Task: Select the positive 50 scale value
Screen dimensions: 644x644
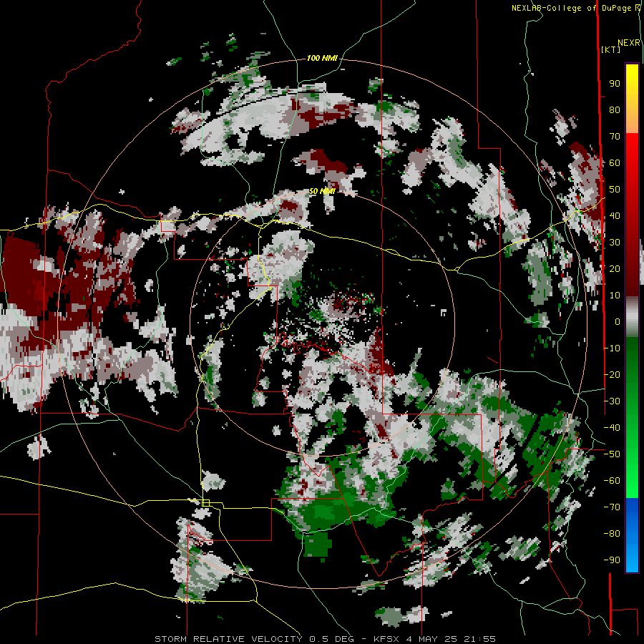Action: pyautogui.click(x=615, y=190)
